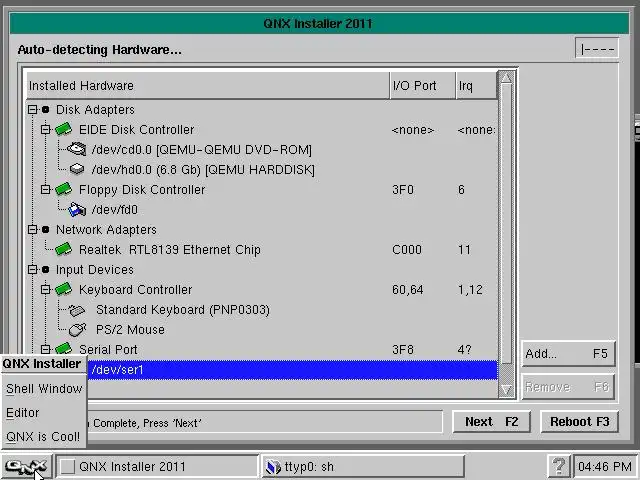Viewport: 640px width, 480px height.
Task: Continue with the Next F2 button
Action: pyautogui.click(x=491, y=422)
